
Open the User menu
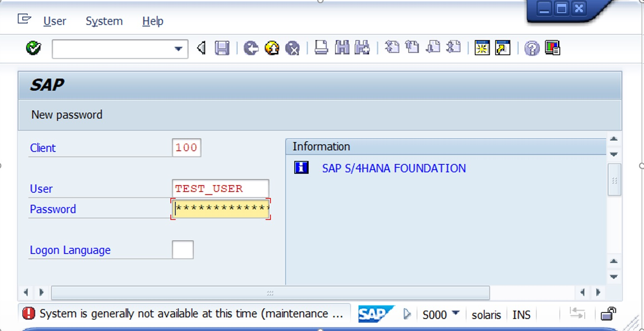pos(54,21)
